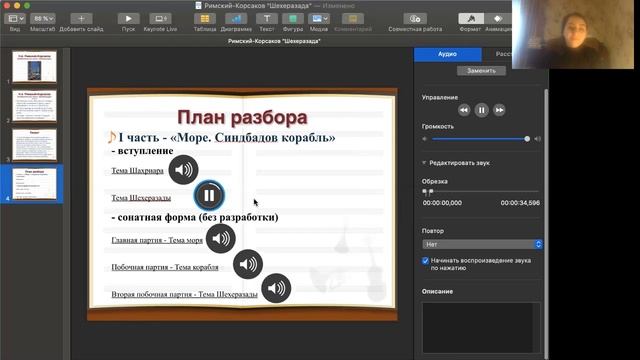Add a text box with Текст icon
Screen dimensions: 640x360
[x=267, y=19]
